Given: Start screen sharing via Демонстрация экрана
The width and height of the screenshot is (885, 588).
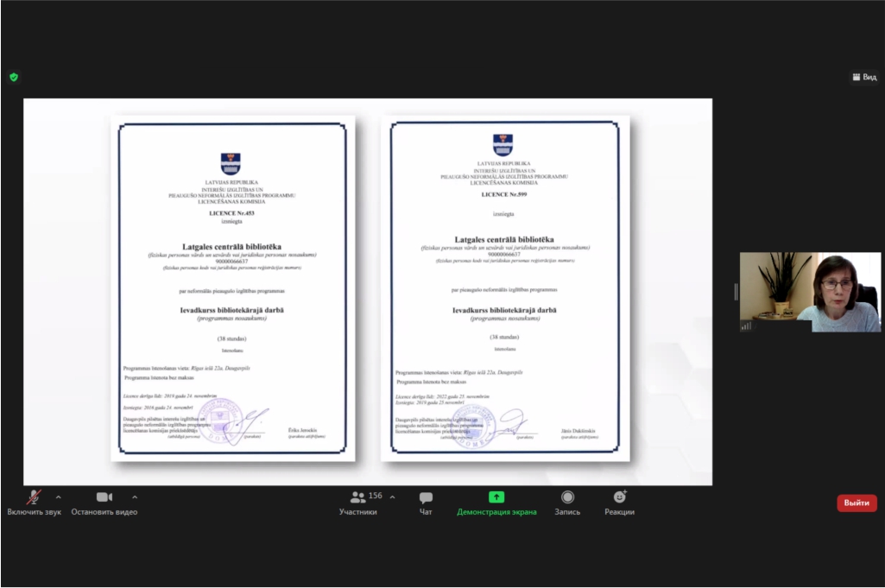Looking at the screenshot, I should pyautogui.click(x=496, y=503).
